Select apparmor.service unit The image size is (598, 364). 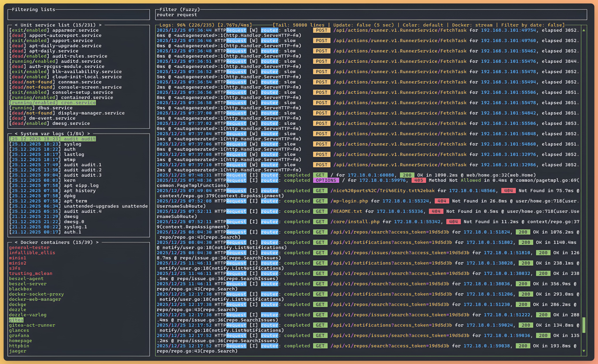[54, 30]
